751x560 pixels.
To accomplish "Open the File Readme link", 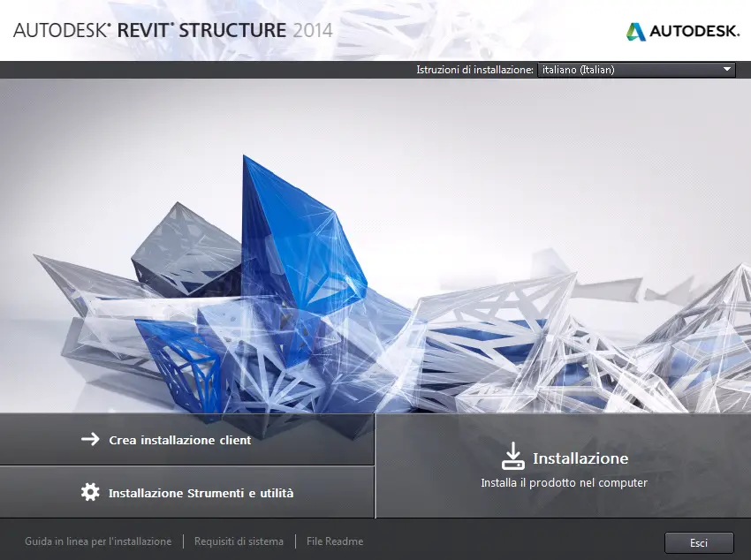I will (x=335, y=541).
